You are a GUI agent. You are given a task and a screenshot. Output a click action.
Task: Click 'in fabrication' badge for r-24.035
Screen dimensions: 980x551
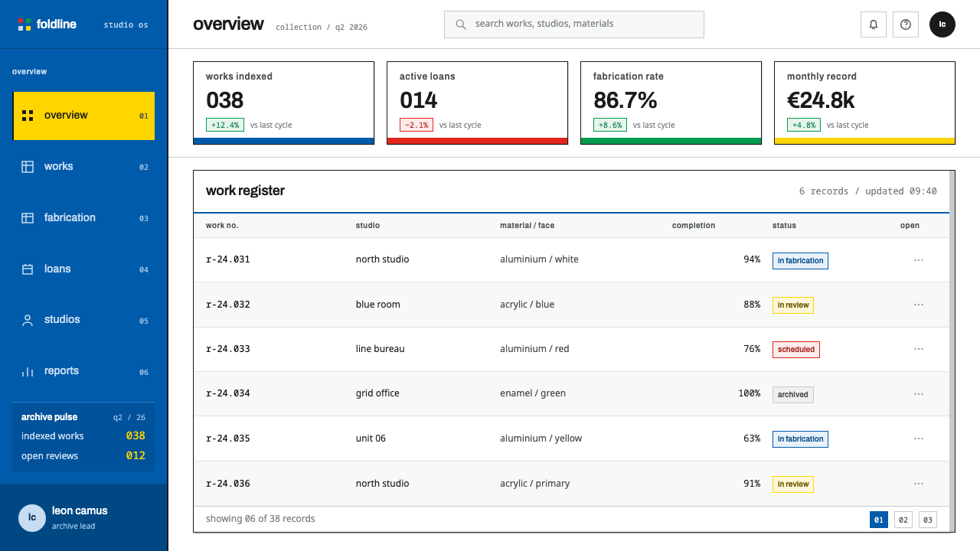click(800, 439)
